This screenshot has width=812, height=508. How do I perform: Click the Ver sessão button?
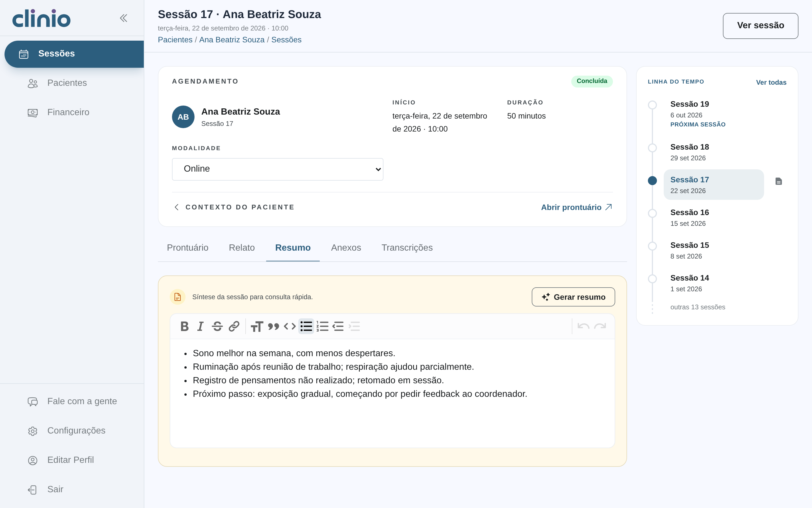(760, 26)
